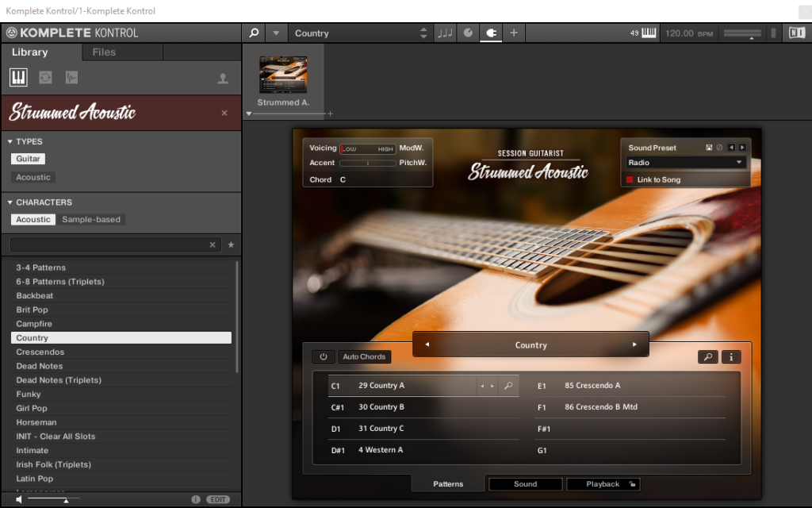The width and height of the screenshot is (812, 508).
Task: Click the info icon beside EDIT
Action: pos(195,499)
